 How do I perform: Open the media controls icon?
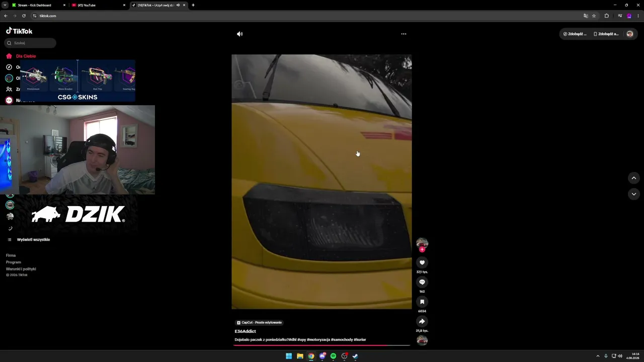(x=620, y=16)
